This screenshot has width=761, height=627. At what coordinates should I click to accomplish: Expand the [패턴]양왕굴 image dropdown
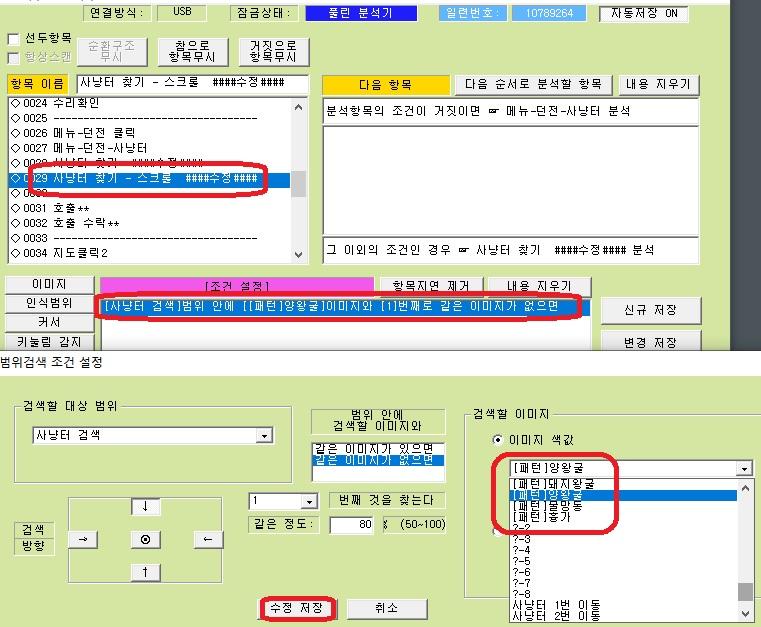743,468
